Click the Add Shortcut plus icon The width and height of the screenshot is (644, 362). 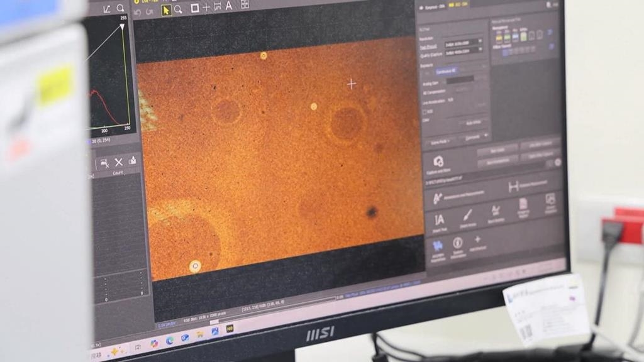[477, 239]
